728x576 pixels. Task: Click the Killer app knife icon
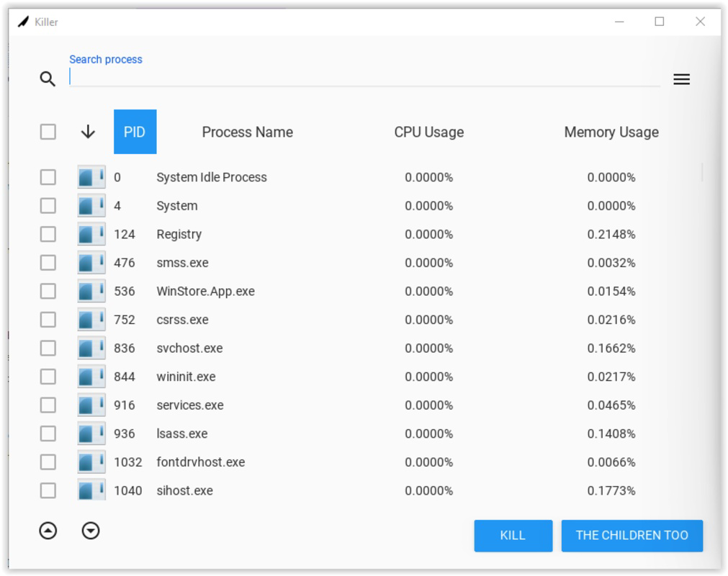pyautogui.click(x=23, y=22)
